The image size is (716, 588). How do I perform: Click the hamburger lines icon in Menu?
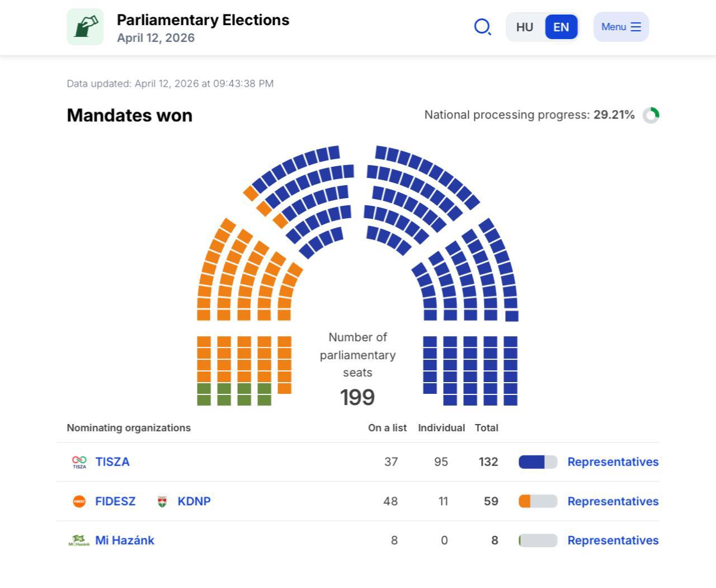tap(636, 27)
